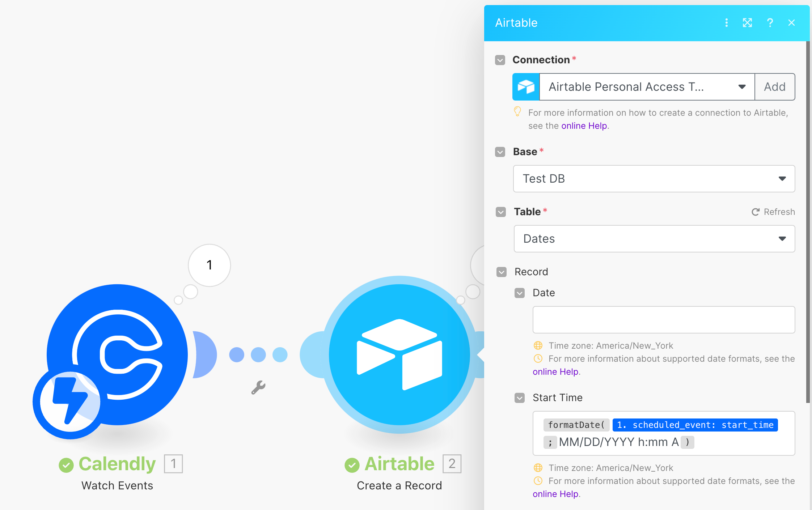Screen dimensions: 812x510
Task: Click Add to create a new connection
Action: (775, 87)
